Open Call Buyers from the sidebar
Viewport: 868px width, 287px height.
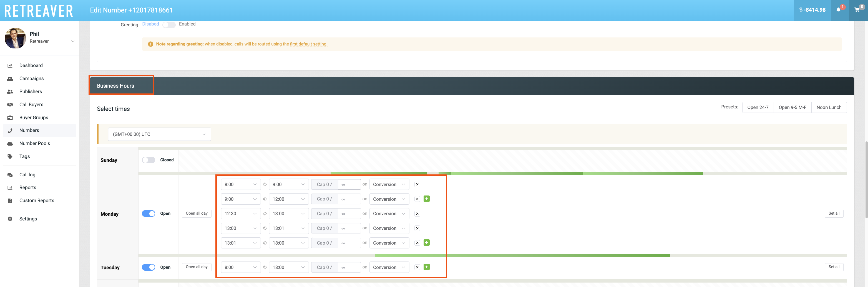(x=31, y=105)
